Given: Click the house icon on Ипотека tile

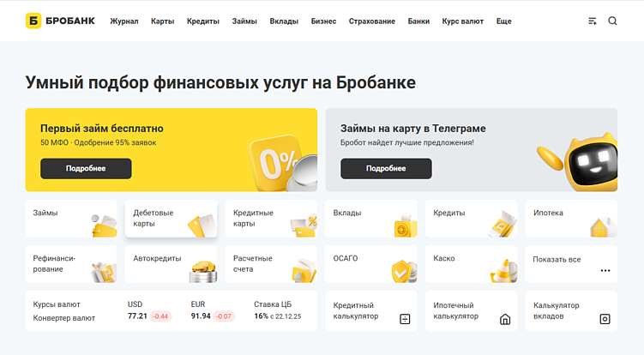Looking at the screenshot, I should coord(603,227).
